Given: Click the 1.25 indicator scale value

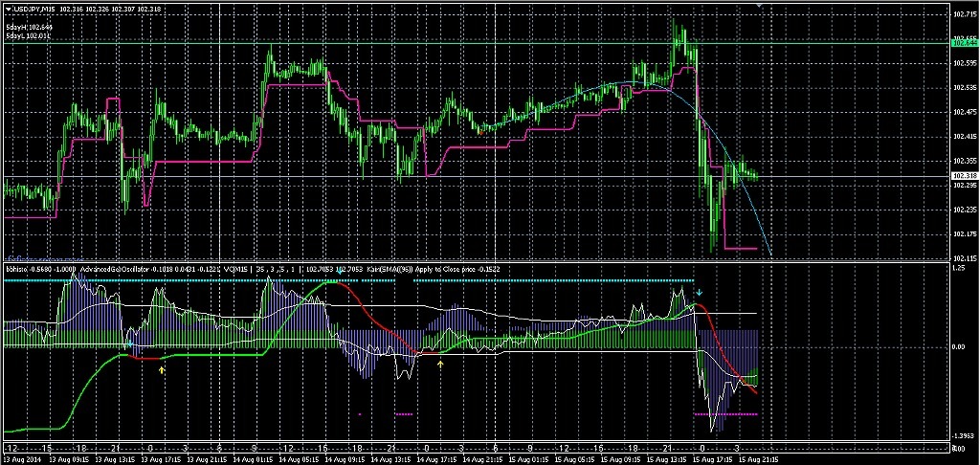Looking at the screenshot, I should 959,268.
